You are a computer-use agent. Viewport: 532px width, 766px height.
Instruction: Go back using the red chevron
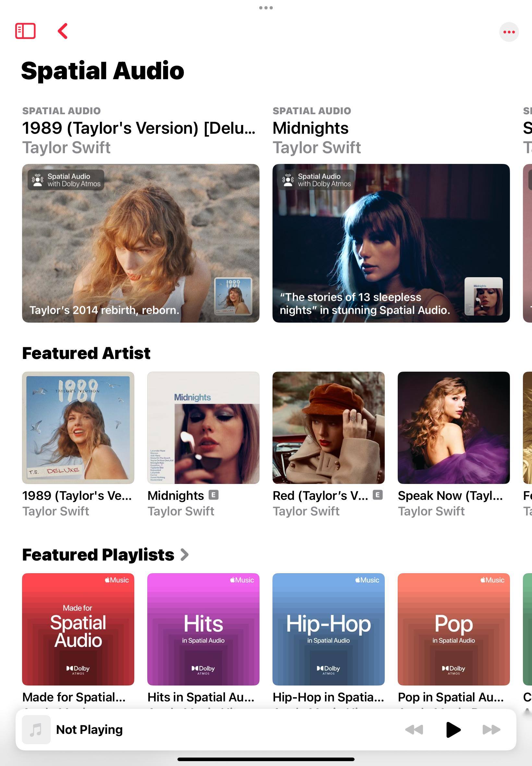63,31
